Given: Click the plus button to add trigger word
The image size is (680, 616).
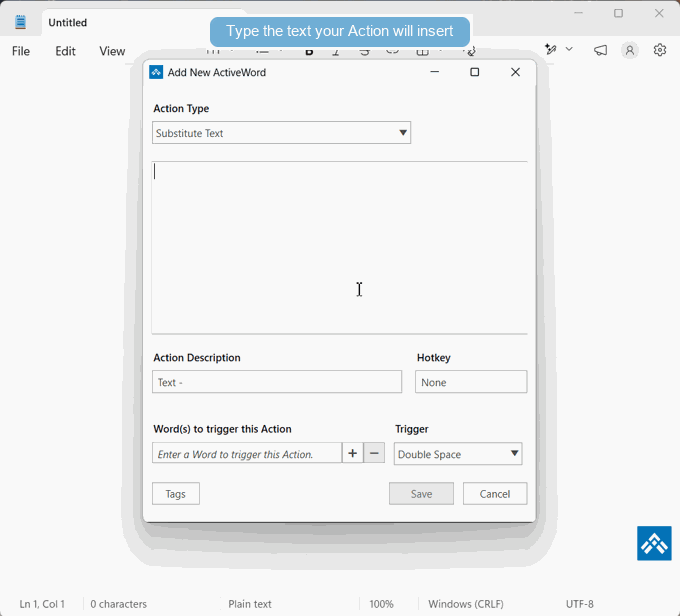Looking at the screenshot, I should tap(353, 453).
